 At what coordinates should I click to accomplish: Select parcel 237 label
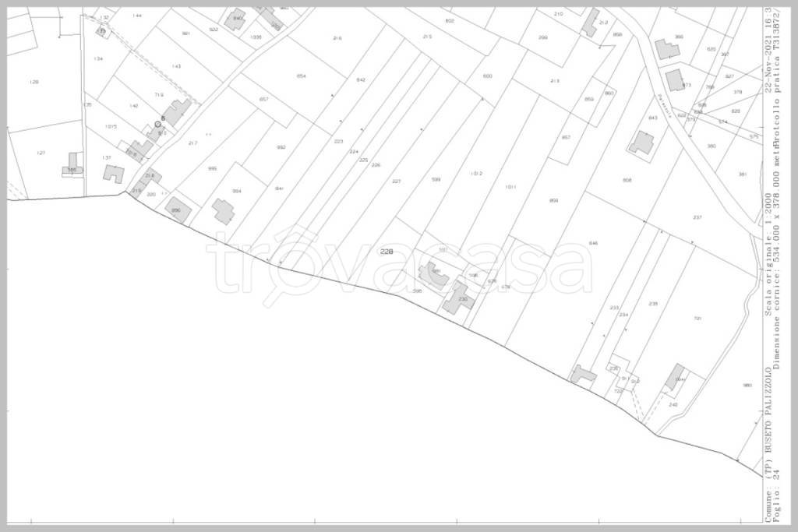(697, 217)
